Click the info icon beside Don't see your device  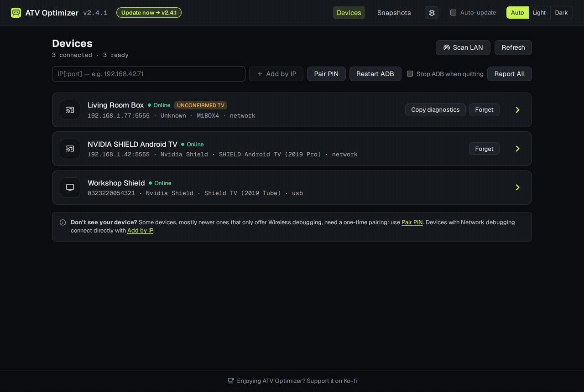pyautogui.click(x=63, y=222)
